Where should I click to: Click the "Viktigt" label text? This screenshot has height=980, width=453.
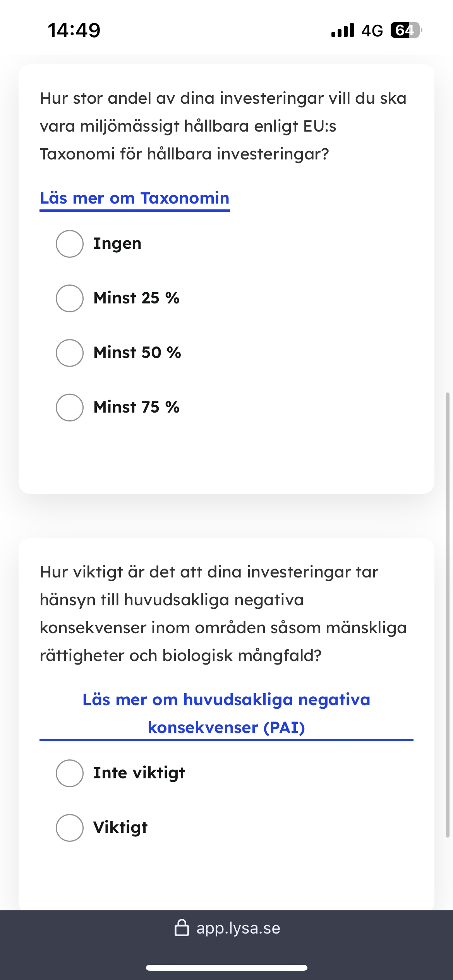coord(120,828)
